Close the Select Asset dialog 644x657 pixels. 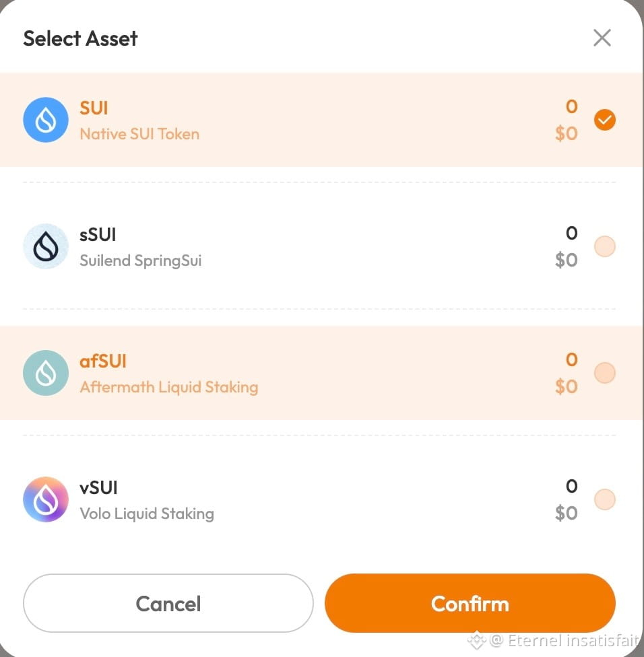pos(602,38)
